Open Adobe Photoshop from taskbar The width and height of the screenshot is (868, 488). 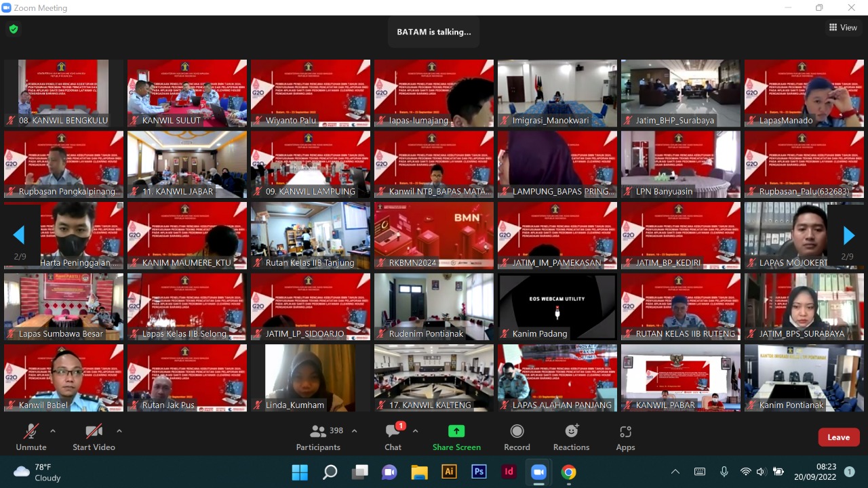point(479,472)
